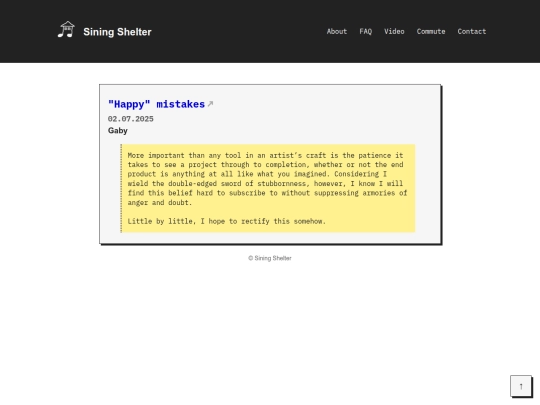Image resolution: width=540 pixels, height=405 pixels.
Task: Click the yellow quote paragraph starting "More important"
Action: pyautogui.click(x=267, y=179)
